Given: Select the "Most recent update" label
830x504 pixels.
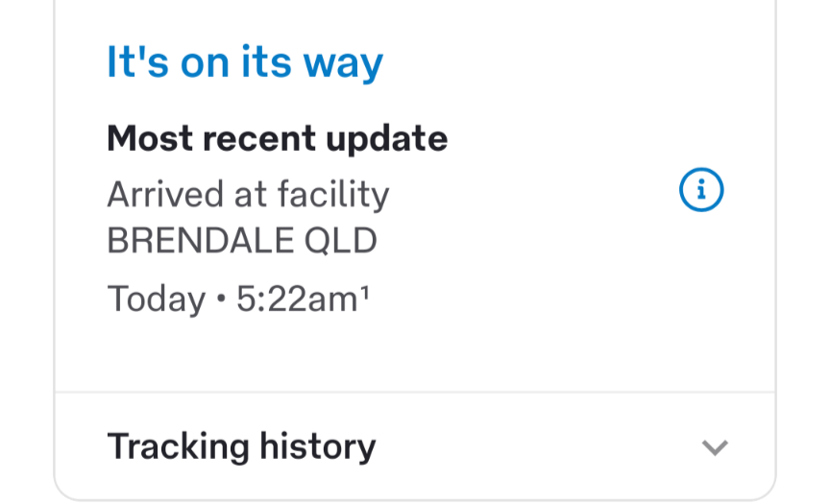Looking at the screenshot, I should tap(277, 139).
